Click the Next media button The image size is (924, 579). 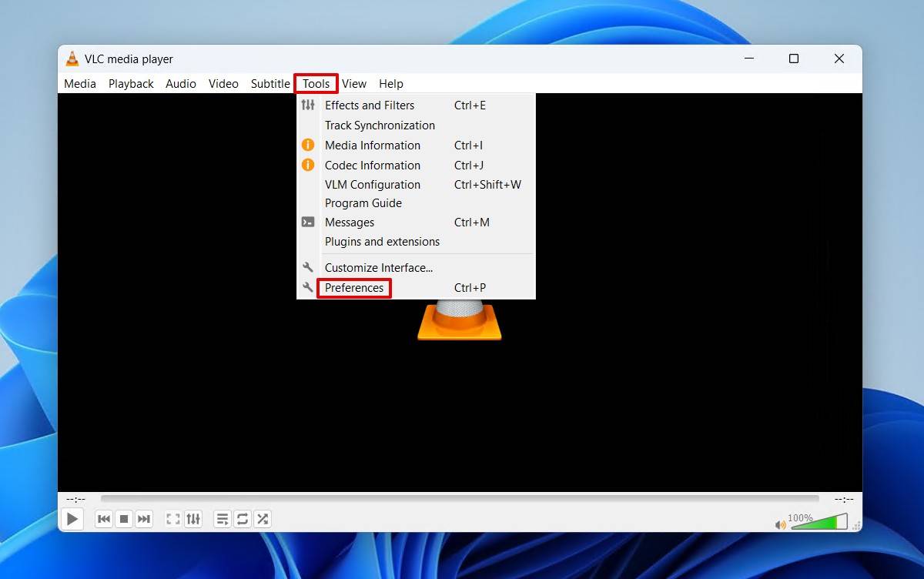(144, 519)
